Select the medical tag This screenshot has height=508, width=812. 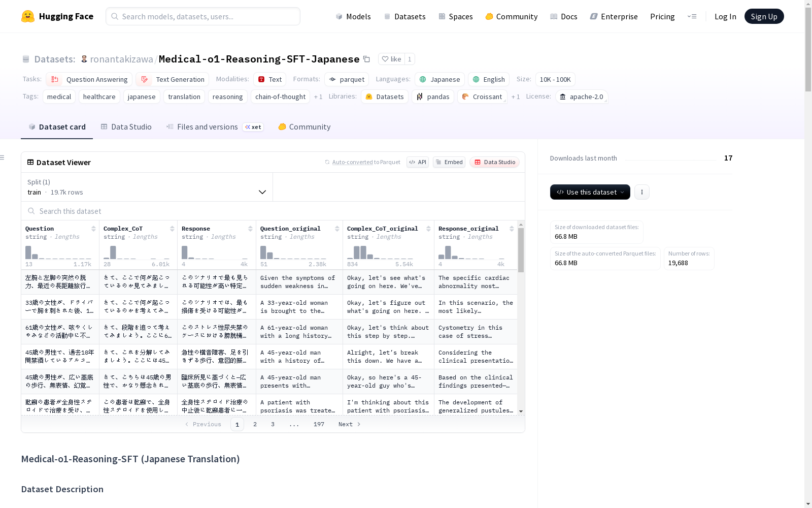pyautogui.click(x=59, y=97)
